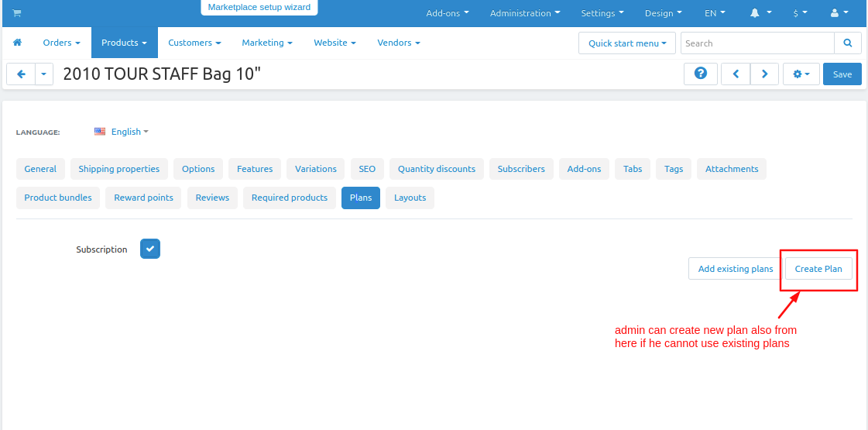The image size is (868, 430).
Task: Click Add existing plans button
Action: 736,269
